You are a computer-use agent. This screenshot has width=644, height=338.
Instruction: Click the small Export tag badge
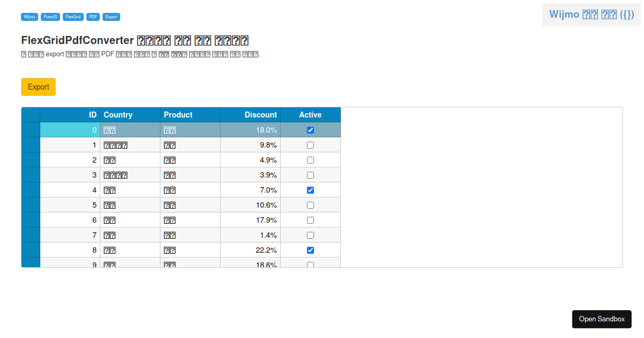click(x=111, y=17)
